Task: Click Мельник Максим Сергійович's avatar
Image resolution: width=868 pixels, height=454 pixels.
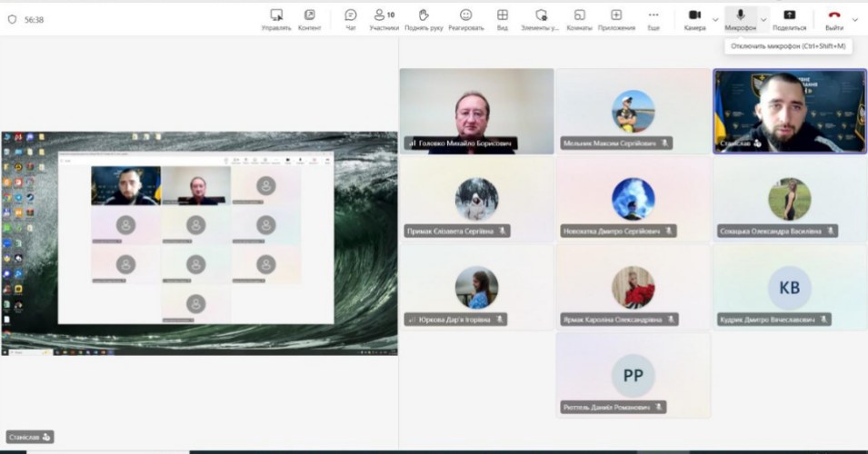Action: pos(634,111)
